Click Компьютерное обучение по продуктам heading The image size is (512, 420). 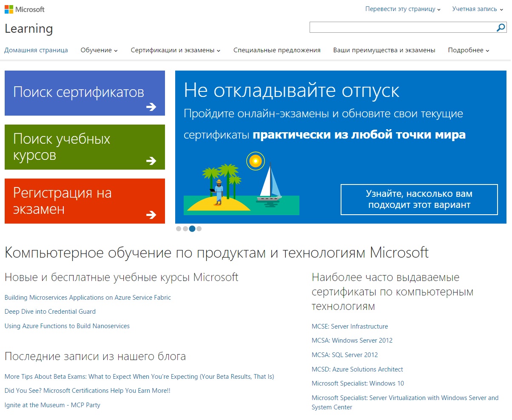tap(216, 253)
